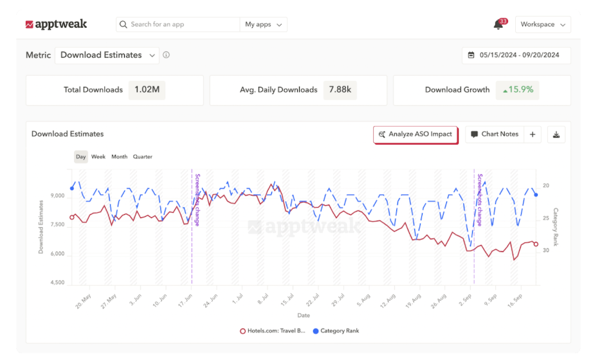Switch to Week granularity
The height and width of the screenshot is (364, 593).
pyautogui.click(x=98, y=157)
